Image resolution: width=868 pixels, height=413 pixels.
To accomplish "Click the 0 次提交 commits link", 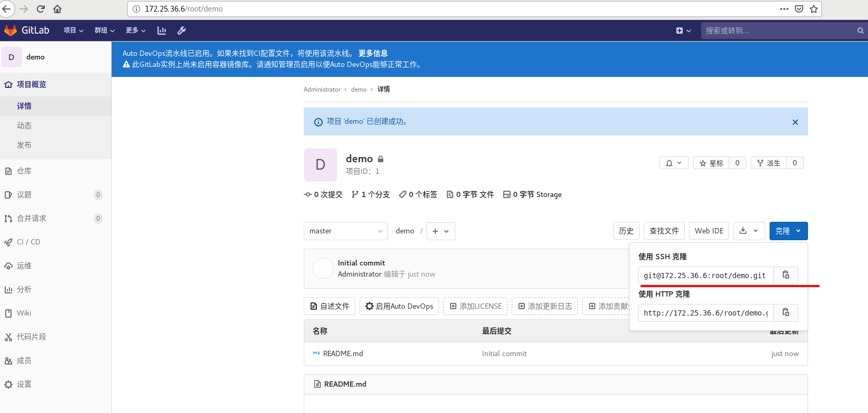I will [323, 194].
